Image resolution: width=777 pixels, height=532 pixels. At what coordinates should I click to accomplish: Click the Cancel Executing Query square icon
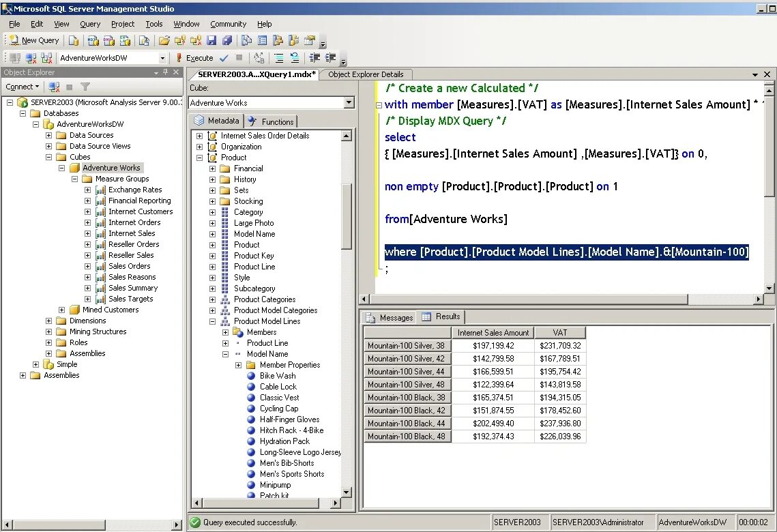coord(239,58)
